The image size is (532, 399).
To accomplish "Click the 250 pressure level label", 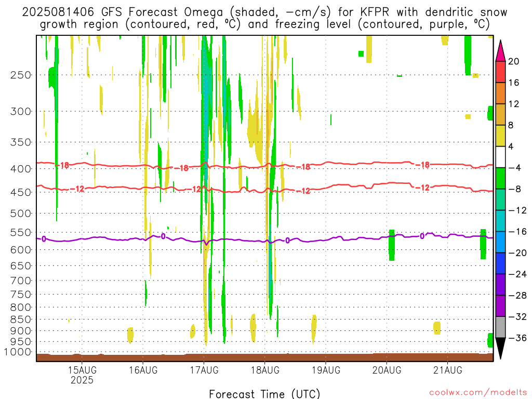I will (21, 75).
